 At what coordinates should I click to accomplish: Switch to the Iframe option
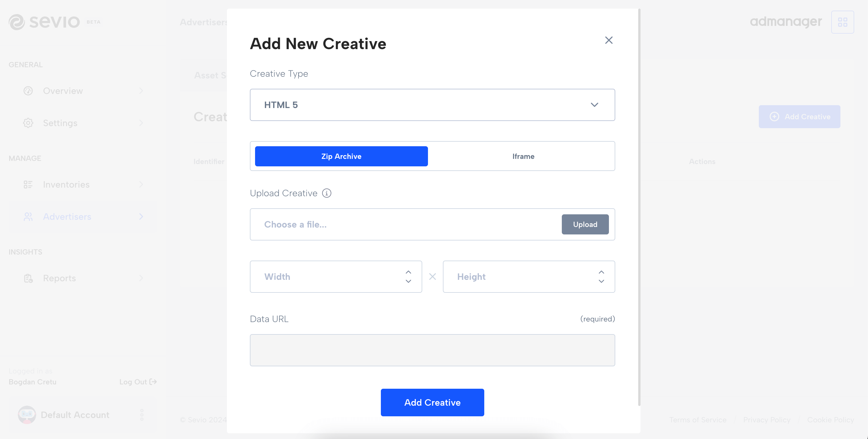click(x=523, y=156)
